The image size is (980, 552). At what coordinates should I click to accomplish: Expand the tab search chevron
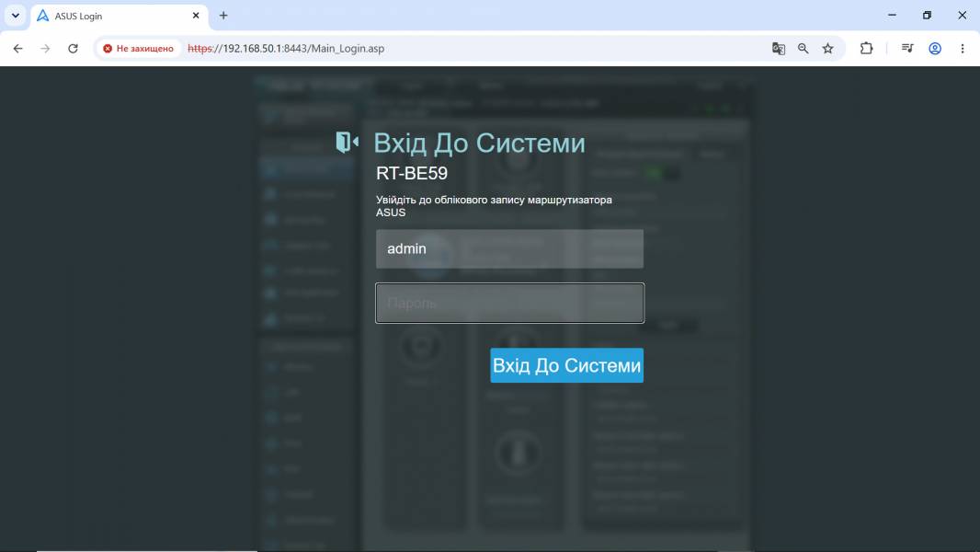coord(16,16)
